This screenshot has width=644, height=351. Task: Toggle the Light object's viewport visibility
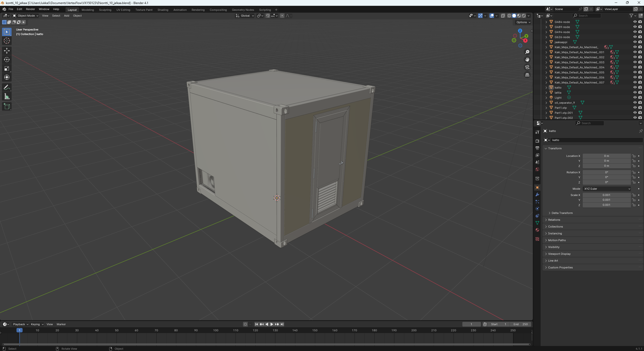point(635,98)
